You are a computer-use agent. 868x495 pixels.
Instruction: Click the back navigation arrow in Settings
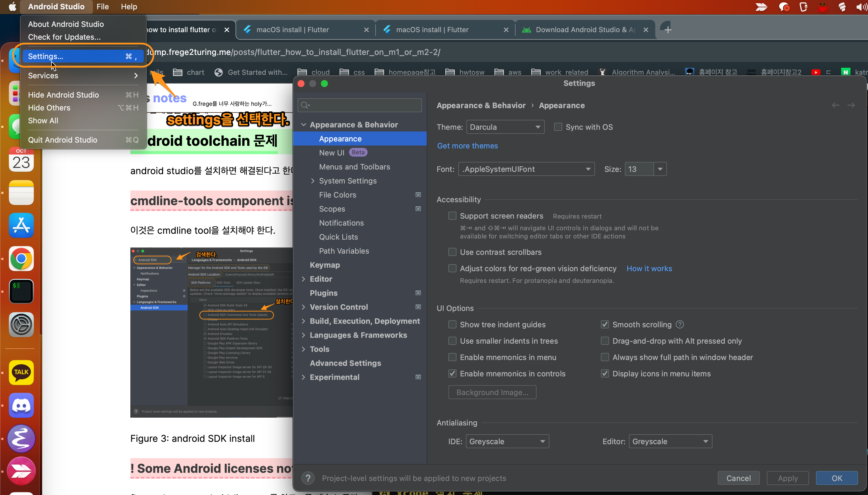pos(835,105)
